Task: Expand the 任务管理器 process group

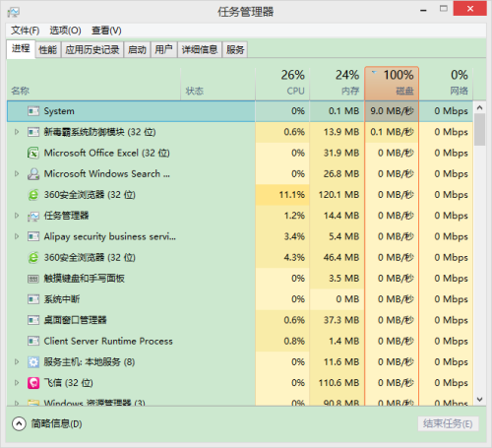Action: pyautogui.click(x=17, y=216)
